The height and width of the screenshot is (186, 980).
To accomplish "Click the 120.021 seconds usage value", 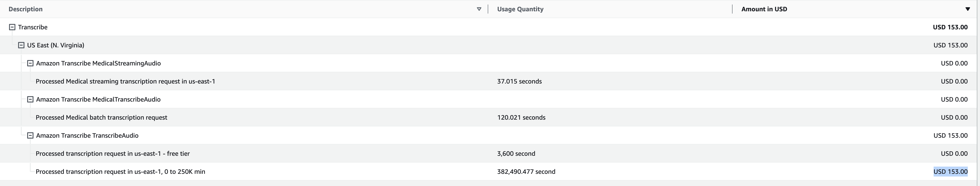I will click(521, 117).
